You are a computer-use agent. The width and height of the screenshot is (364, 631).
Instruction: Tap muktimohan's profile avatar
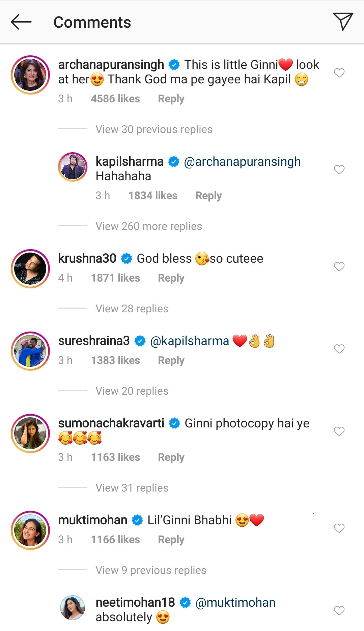(x=30, y=530)
